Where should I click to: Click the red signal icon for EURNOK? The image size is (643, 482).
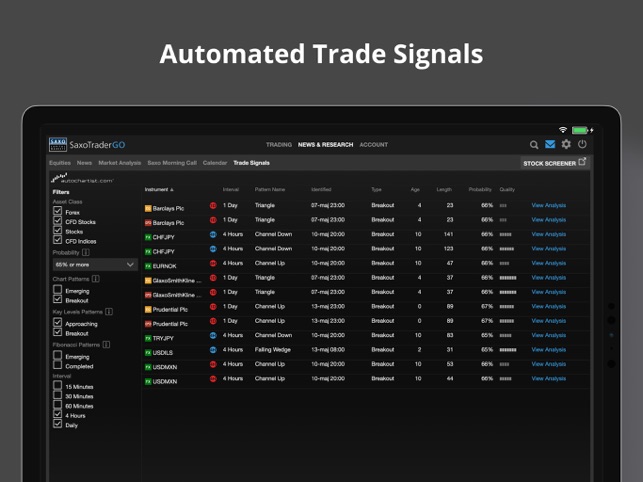(213, 263)
